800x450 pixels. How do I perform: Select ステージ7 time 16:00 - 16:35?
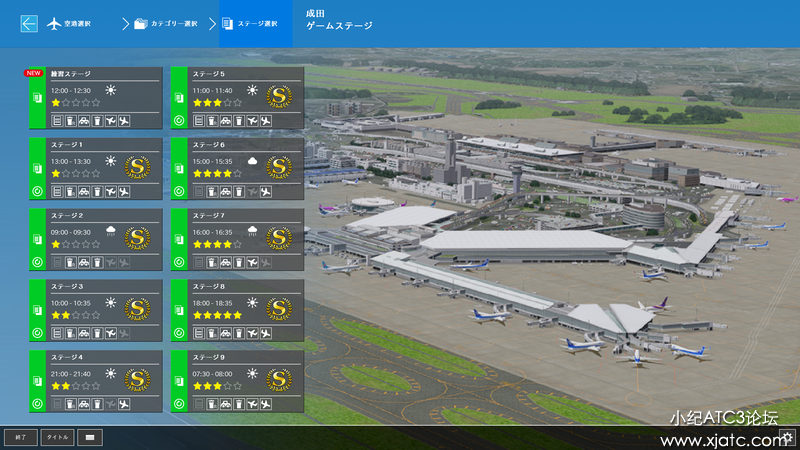pos(212,232)
